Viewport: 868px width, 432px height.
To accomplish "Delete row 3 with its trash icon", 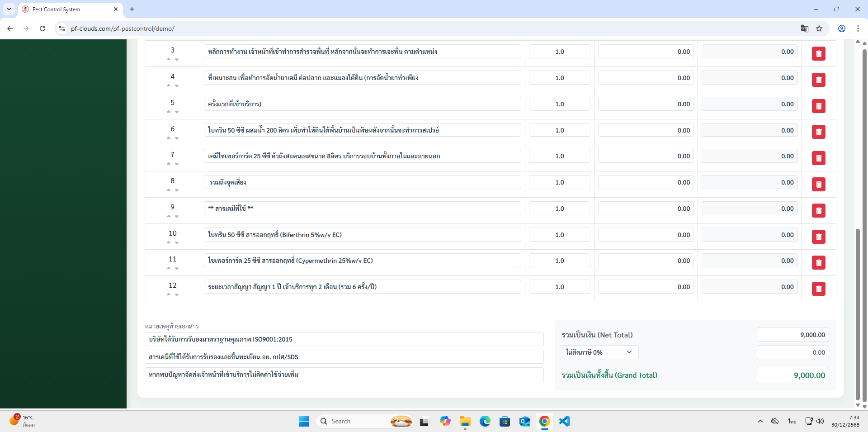I will (818, 54).
